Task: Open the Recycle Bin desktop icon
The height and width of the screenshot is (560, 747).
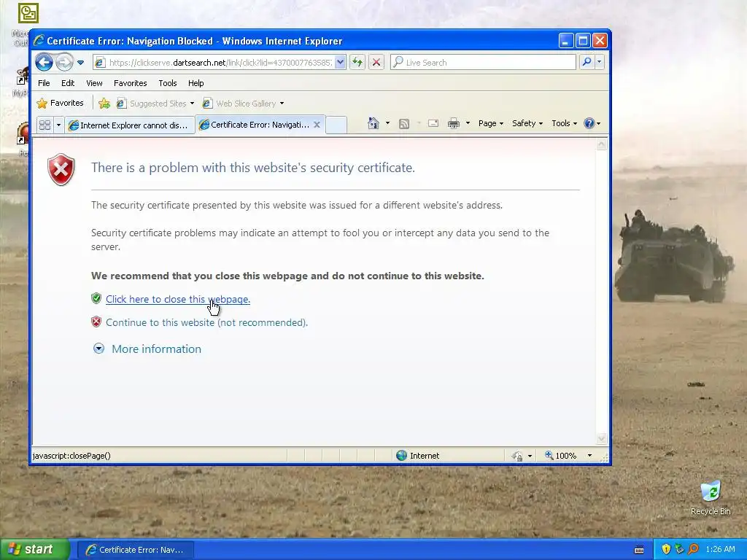Action: click(711, 498)
